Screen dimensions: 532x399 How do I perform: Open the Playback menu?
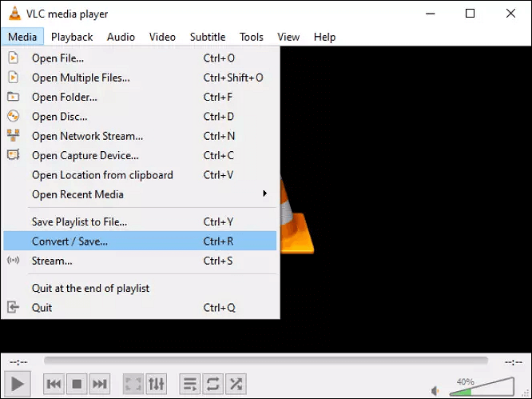[x=72, y=37]
